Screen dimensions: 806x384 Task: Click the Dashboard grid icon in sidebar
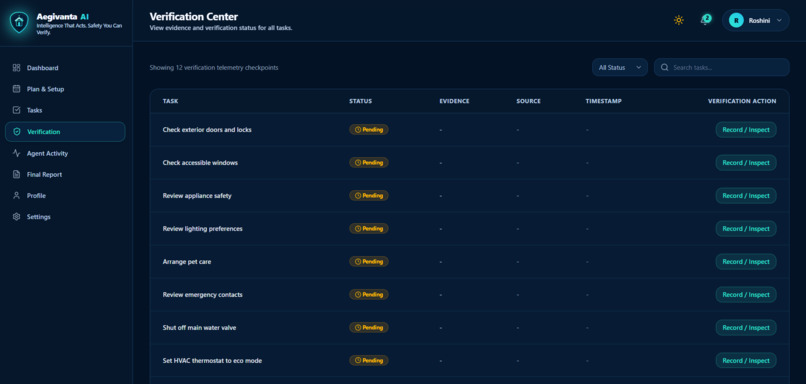tap(16, 68)
